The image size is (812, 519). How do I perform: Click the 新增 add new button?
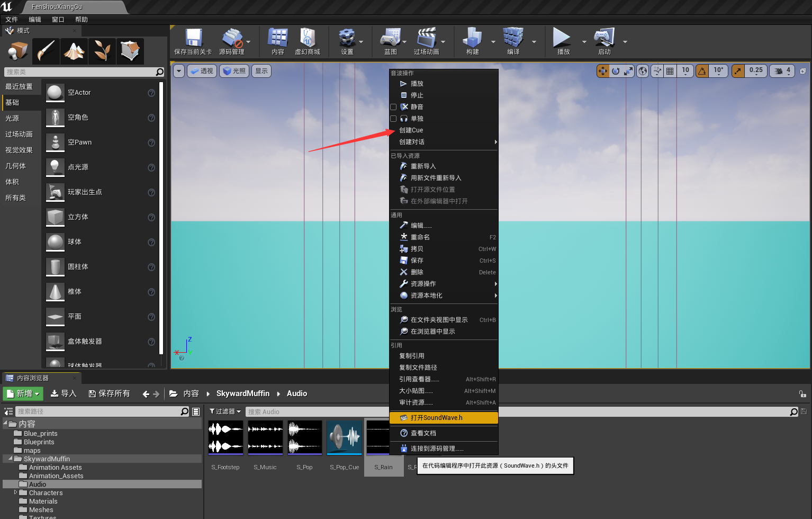pos(23,393)
